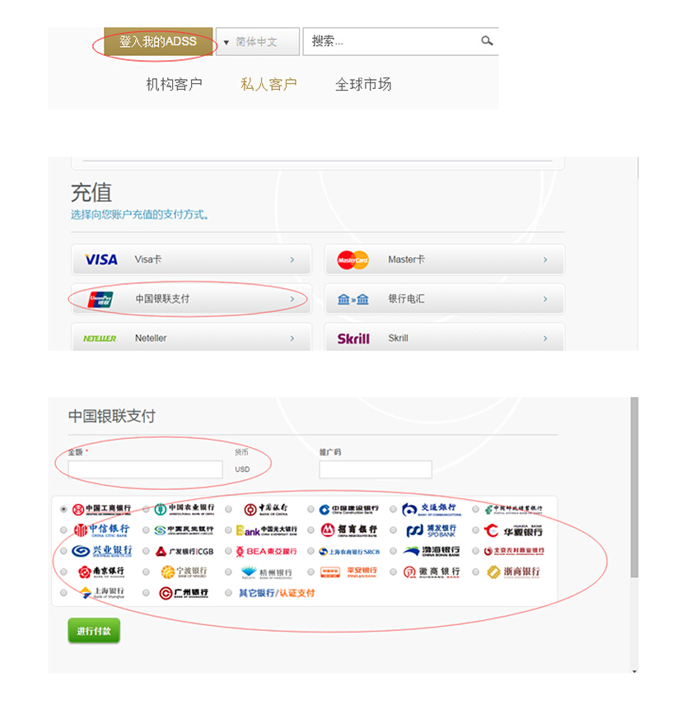Select the 中国工商银行 radio button
The image size is (700, 728).
(x=63, y=509)
